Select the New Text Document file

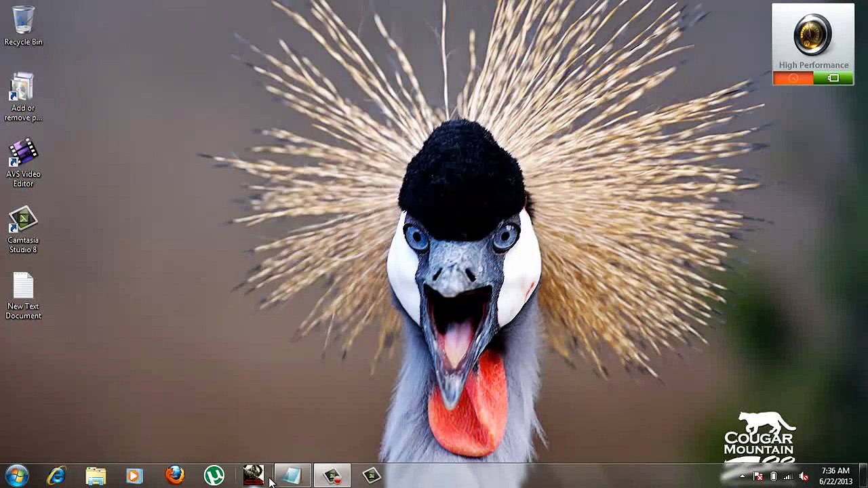pos(23,296)
